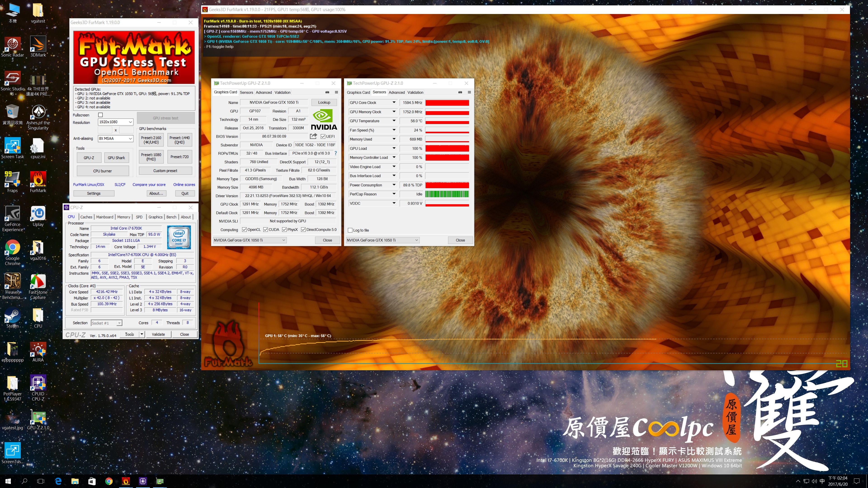868x488 pixels.
Task: Open the Sonic Radar 3 desktop icon
Action: click(12, 49)
